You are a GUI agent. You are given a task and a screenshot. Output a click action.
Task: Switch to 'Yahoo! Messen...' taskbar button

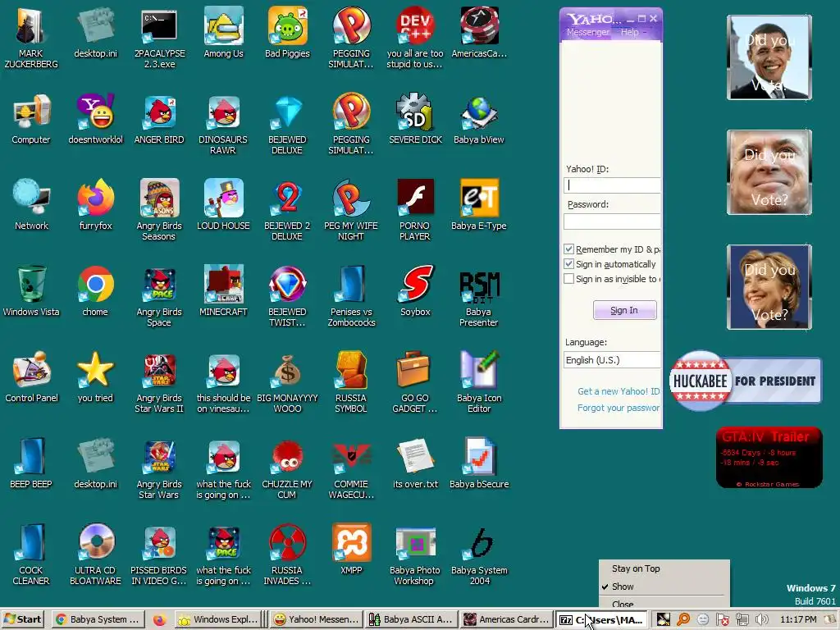pos(316,620)
